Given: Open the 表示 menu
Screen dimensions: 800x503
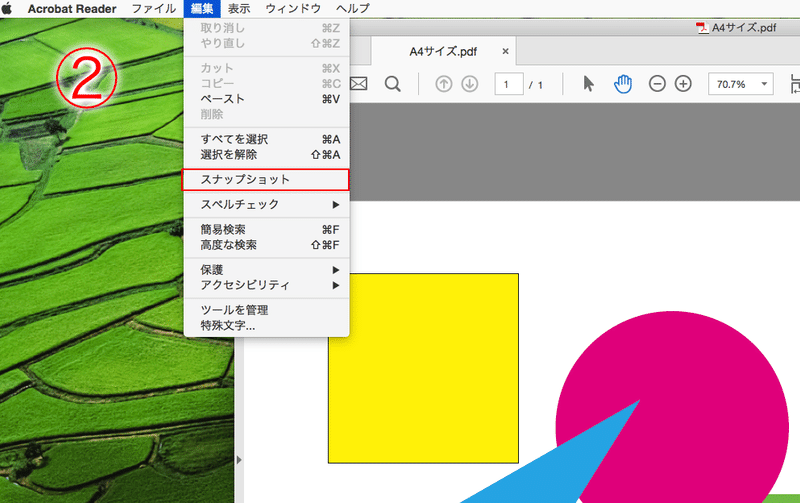Looking at the screenshot, I should click(238, 9).
